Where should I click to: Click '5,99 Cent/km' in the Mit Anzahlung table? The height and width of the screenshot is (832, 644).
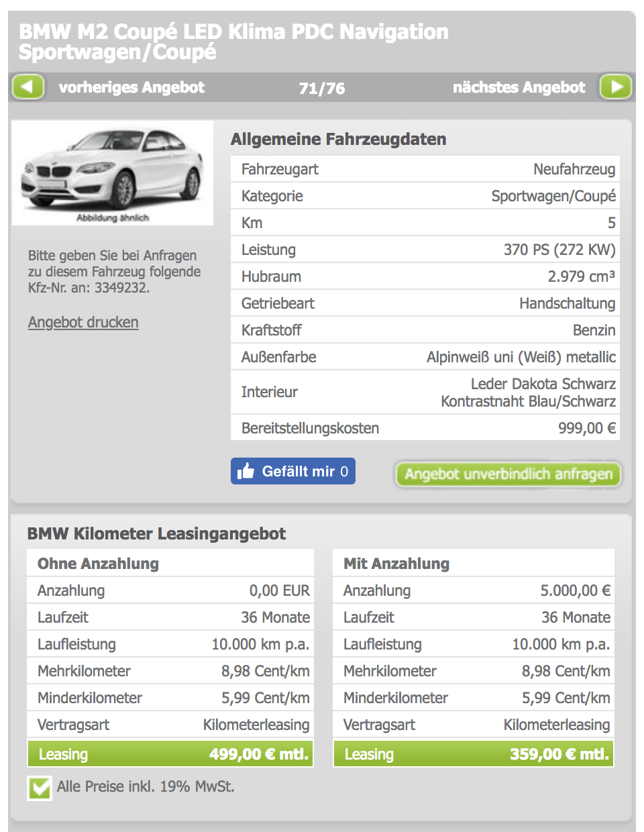[566, 698]
